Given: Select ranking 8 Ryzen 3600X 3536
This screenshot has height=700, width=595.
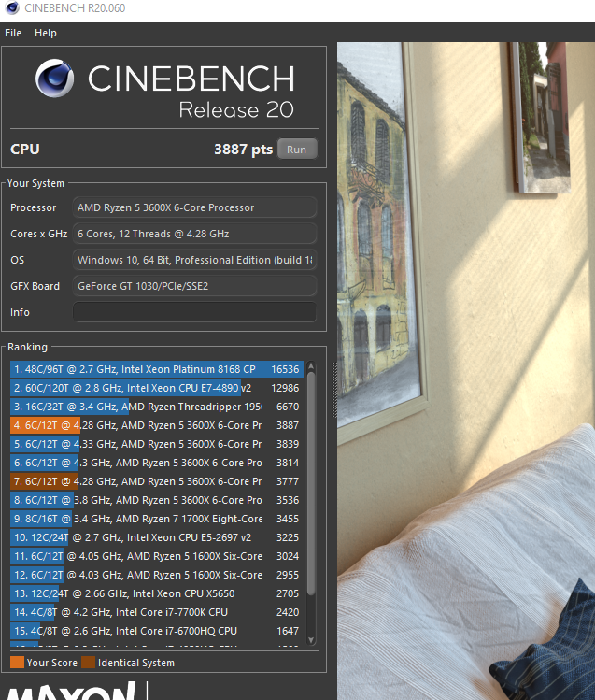Looking at the screenshot, I should click(157, 500).
